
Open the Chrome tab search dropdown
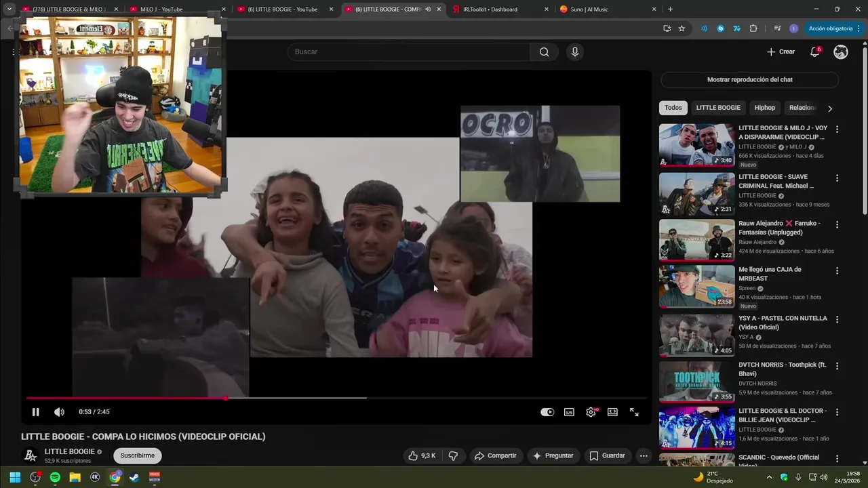click(x=9, y=9)
